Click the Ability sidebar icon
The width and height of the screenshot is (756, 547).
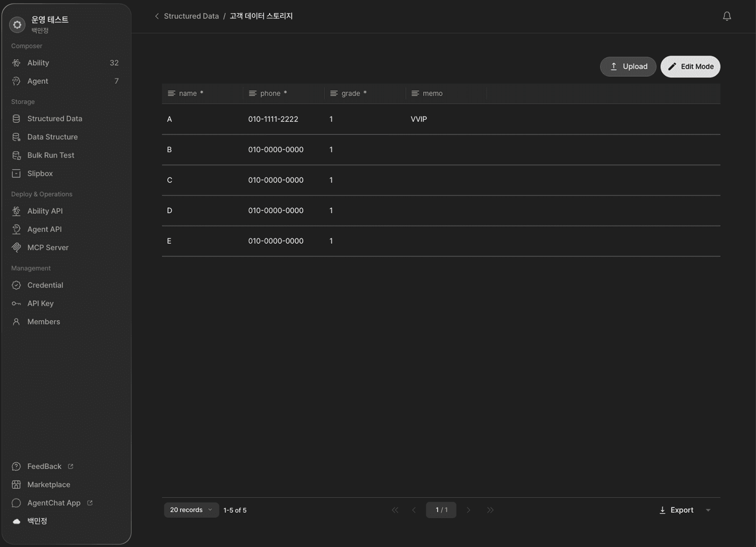point(16,63)
